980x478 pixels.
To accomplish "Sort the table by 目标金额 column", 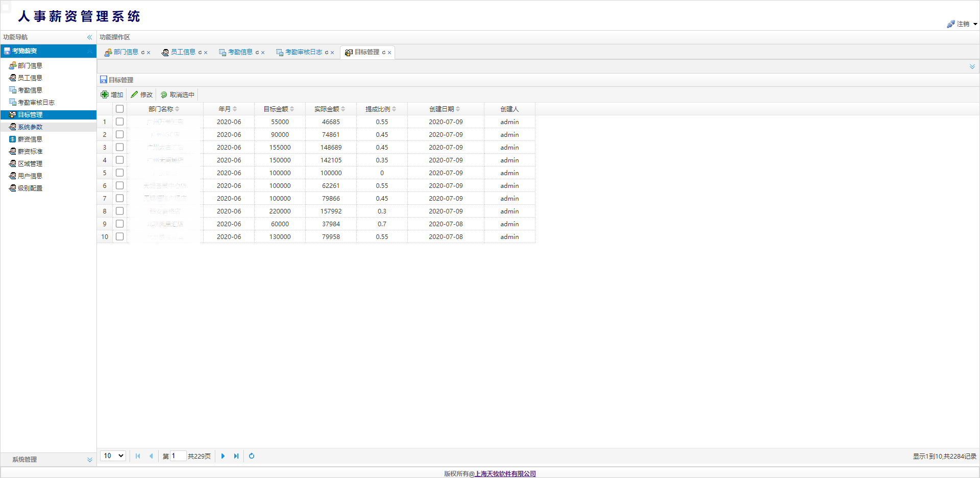I will click(278, 109).
